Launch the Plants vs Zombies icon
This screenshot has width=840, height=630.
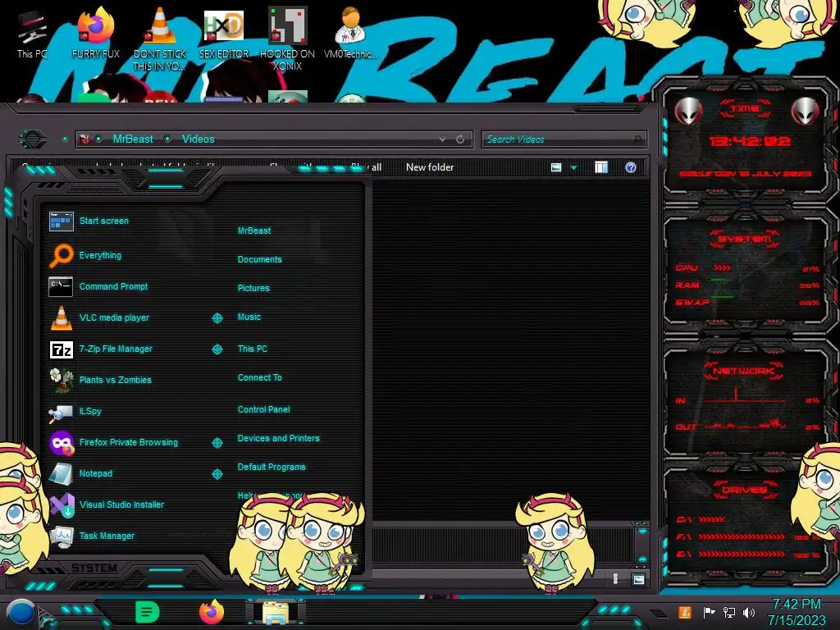pos(61,380)
